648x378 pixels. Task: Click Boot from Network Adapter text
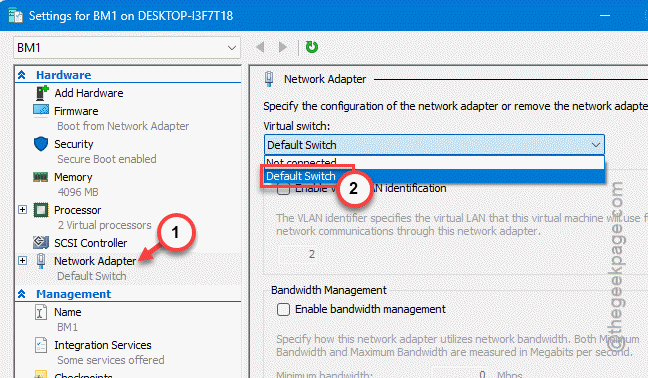pyautogui.click(x=123, y=126)
